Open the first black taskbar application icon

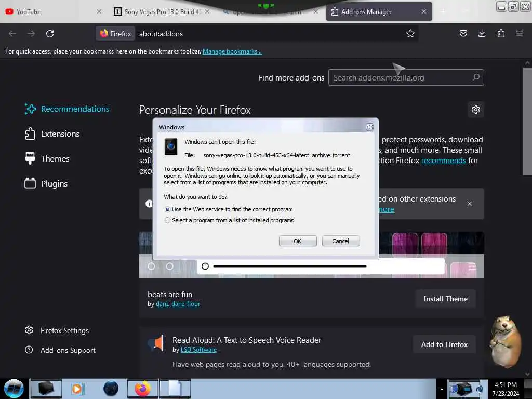pyautogui.click(x=46, y=389)
